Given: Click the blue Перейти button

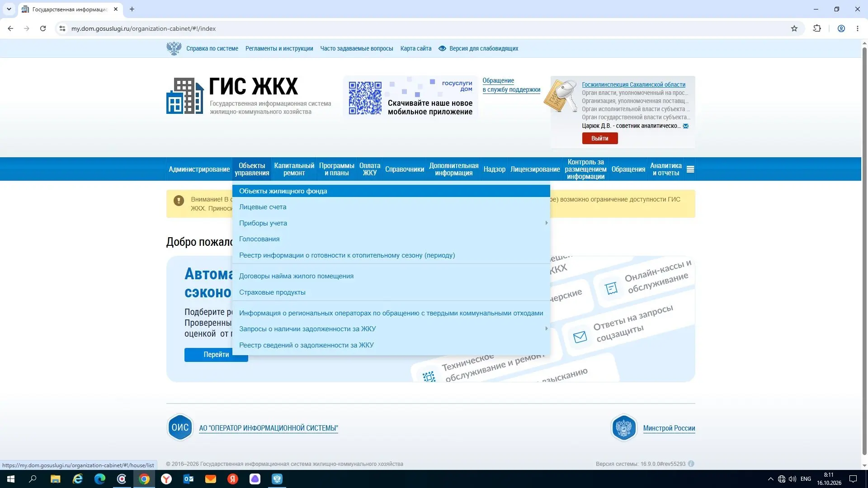Looking at the screenshot, I should coord(216,355).
